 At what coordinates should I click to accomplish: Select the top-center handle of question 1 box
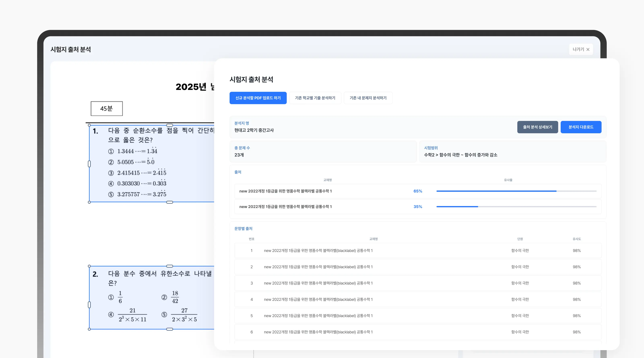coord(169,125)
